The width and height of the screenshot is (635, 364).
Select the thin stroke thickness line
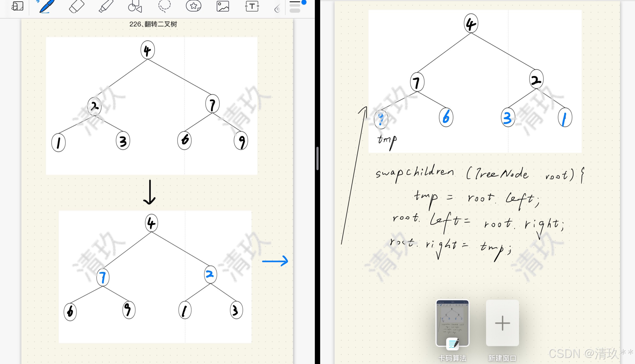[x=295, y=2]
